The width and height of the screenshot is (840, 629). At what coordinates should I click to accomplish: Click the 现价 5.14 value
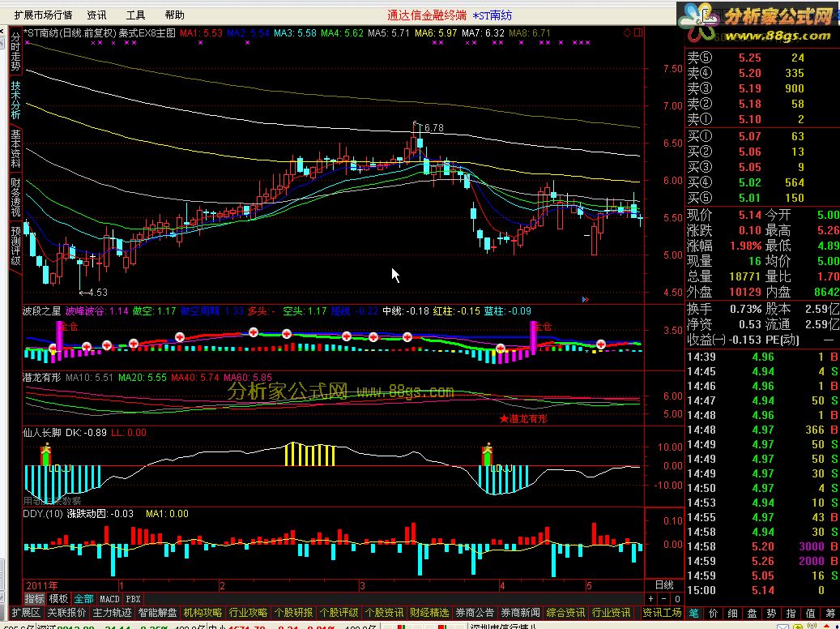click(749, 215)
